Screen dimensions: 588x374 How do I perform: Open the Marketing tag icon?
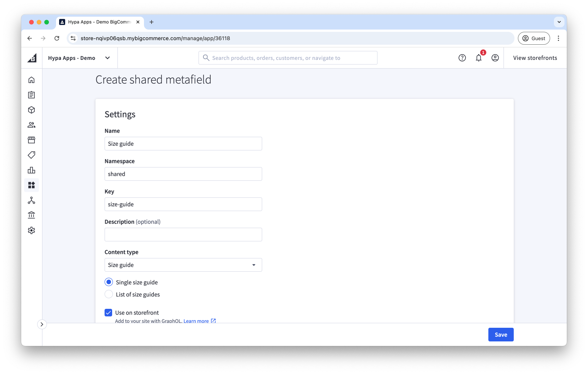click(x=31, y=155)
